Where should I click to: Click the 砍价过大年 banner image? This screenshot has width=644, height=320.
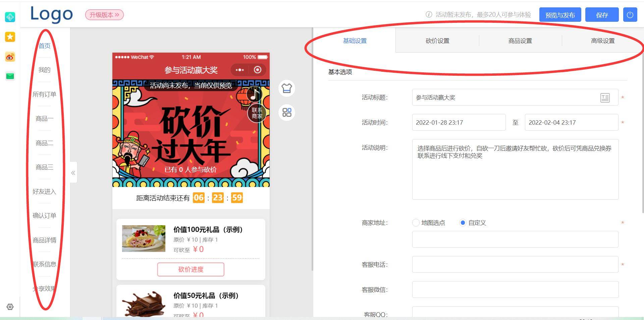tap(191, 133)
